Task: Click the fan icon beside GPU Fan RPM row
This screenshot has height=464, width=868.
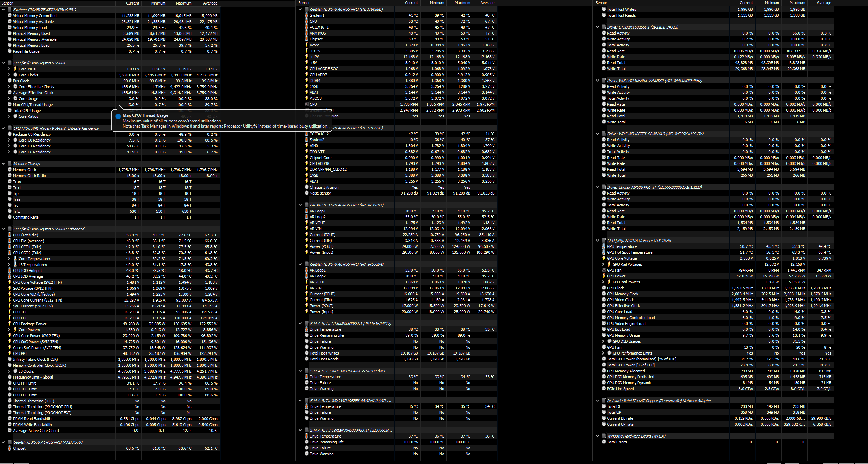Action: tap(604, 270)
